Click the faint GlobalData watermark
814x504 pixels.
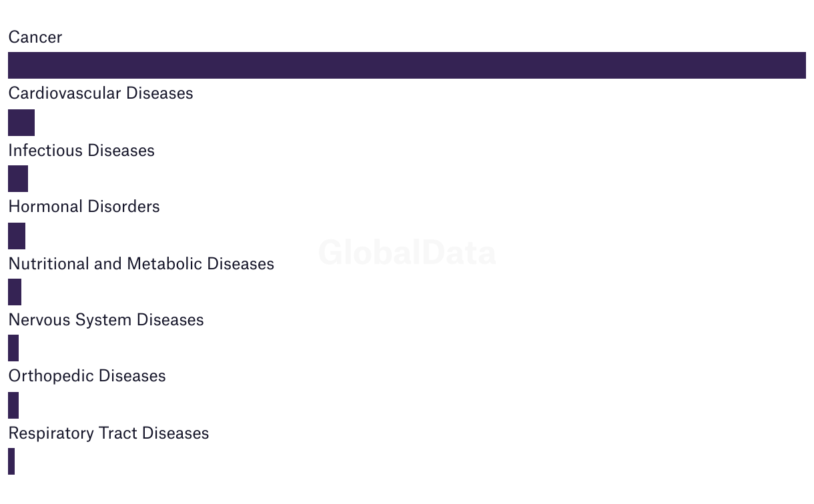[407, 253]
